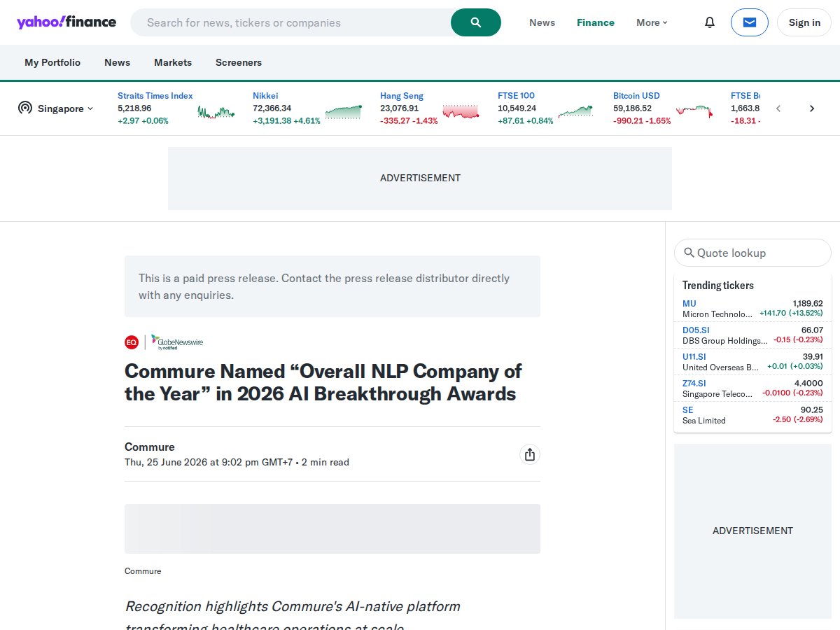Open the Screeners tab

[x=239, y=62]
